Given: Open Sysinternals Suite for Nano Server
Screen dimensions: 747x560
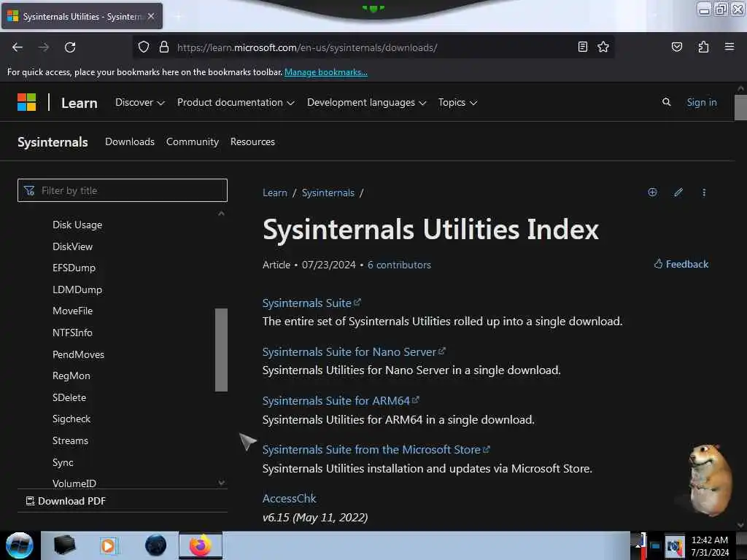Looking at the screenshot, I should coord(354,352).
